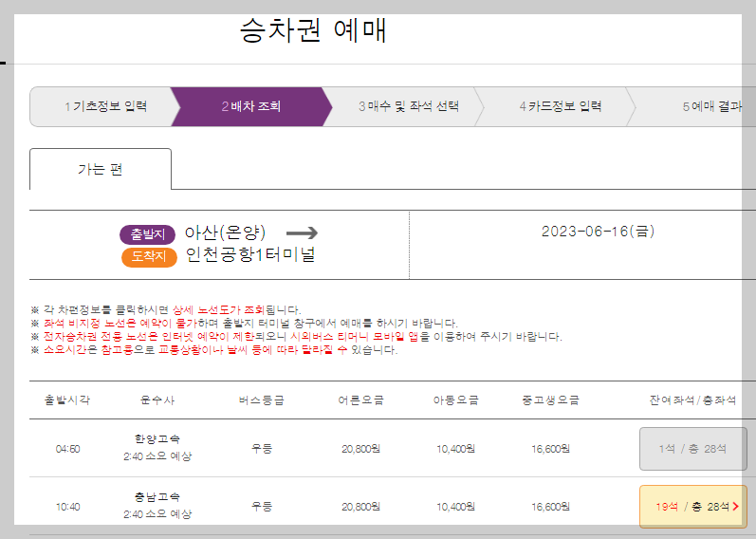Click the 승차권 예매 page title
This screenshot has height=539, width=756.
coord(313,30)
